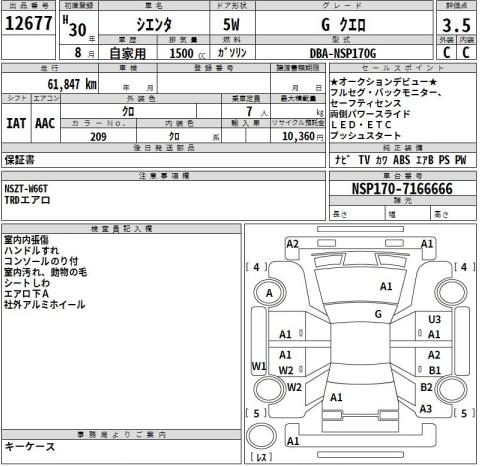Screen dimensions: 480x466
Task: Click the seating capacity 7 人
Action: pyautogui.click(x=256, y=111)
